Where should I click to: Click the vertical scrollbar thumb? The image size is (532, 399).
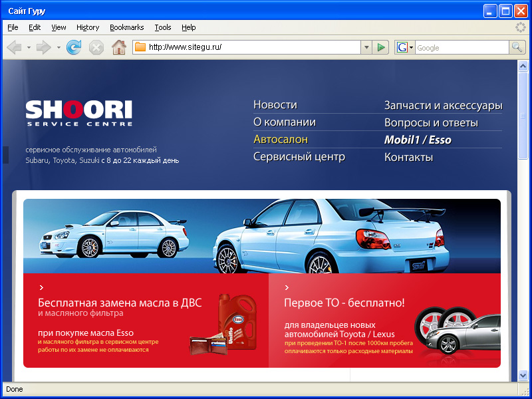[523, 115]
